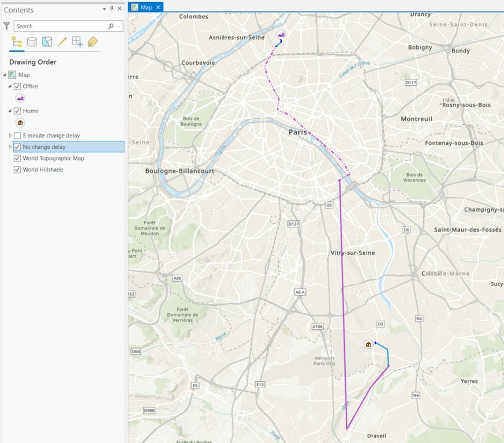
Task: Click the Vitry-sur-Seine map label
Action: click(353, 253)
